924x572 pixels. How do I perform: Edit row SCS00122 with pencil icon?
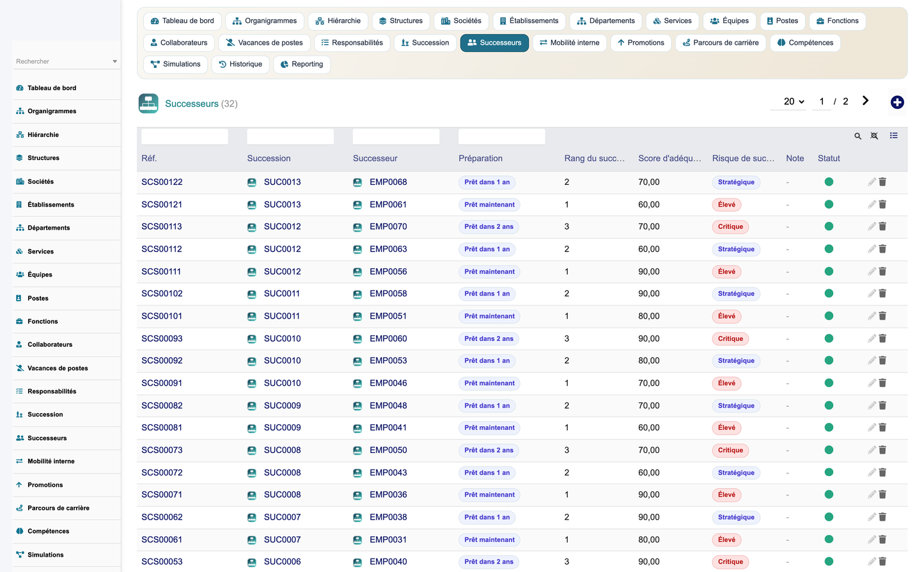(x=872, y=182)
